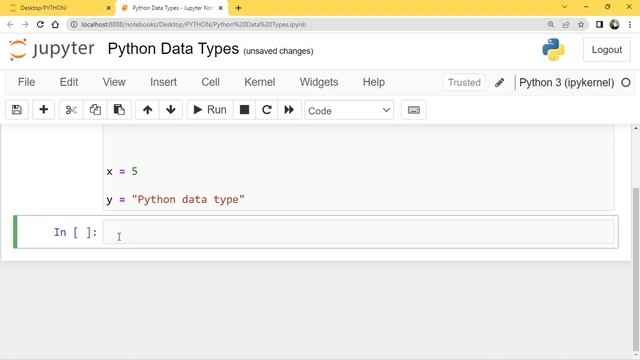The width and height of the screenshot is (640, 360).
Task: Switch to the Desktop/PYTHON/ browser tab
Action: [x=57, y=8]
